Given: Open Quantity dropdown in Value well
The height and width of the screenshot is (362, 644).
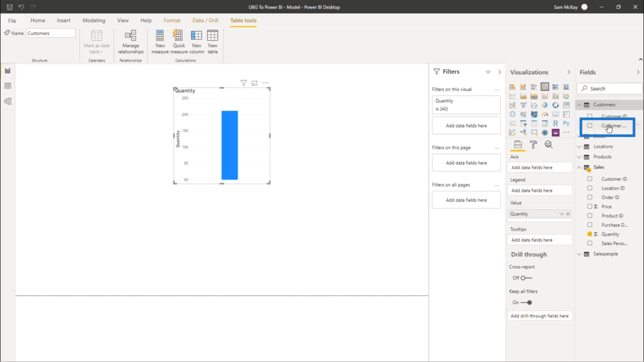Looking at the screenshot, I should coord(562,214).
